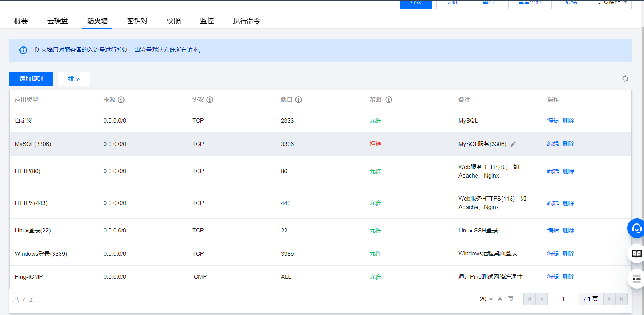Image resolution: width=644 pixels, height=315 pixels.
Task: Click the pencil icon beside MySQL服务(3306) note
Action: tap(513, 144)
